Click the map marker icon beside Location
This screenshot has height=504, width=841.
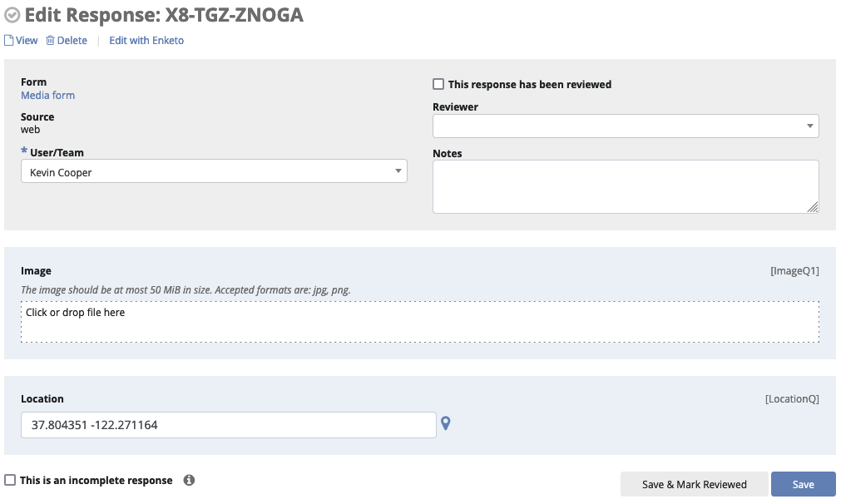pyautogui.click(x=446, y=423)
